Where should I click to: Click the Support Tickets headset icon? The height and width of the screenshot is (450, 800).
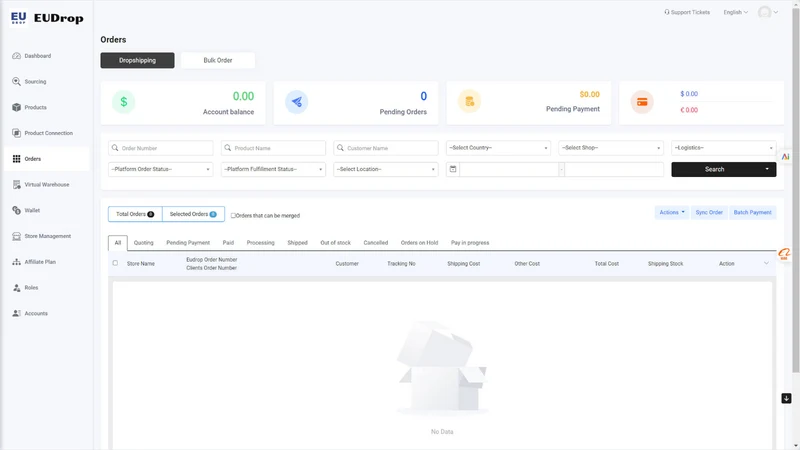[x=666, y=12]
